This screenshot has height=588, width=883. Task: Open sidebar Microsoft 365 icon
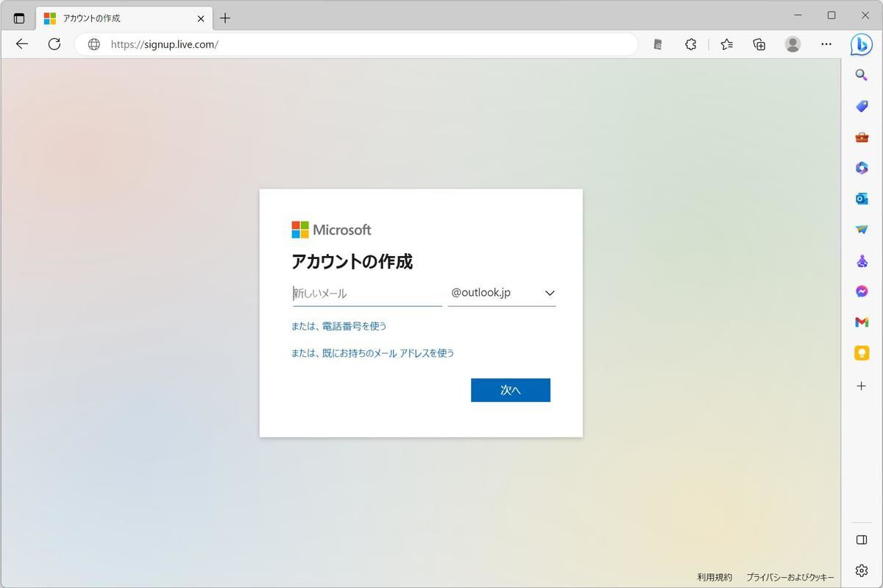[862, 168]
